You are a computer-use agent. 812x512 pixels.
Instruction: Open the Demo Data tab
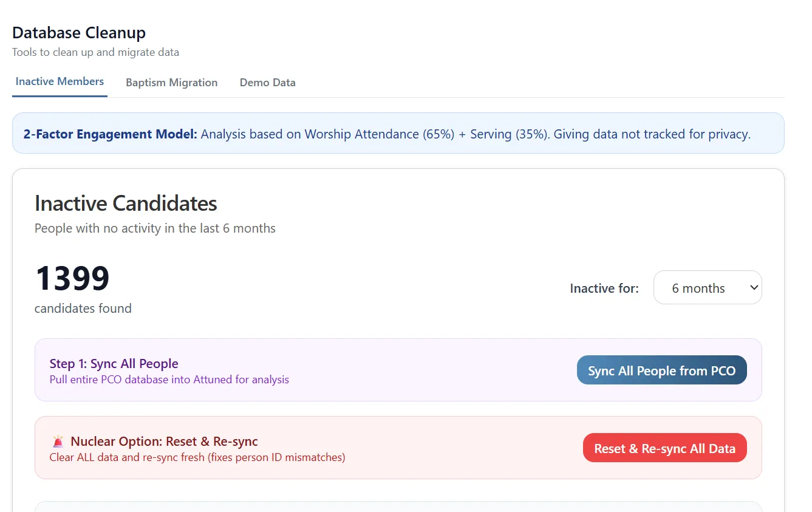click(x=267, y=83)
